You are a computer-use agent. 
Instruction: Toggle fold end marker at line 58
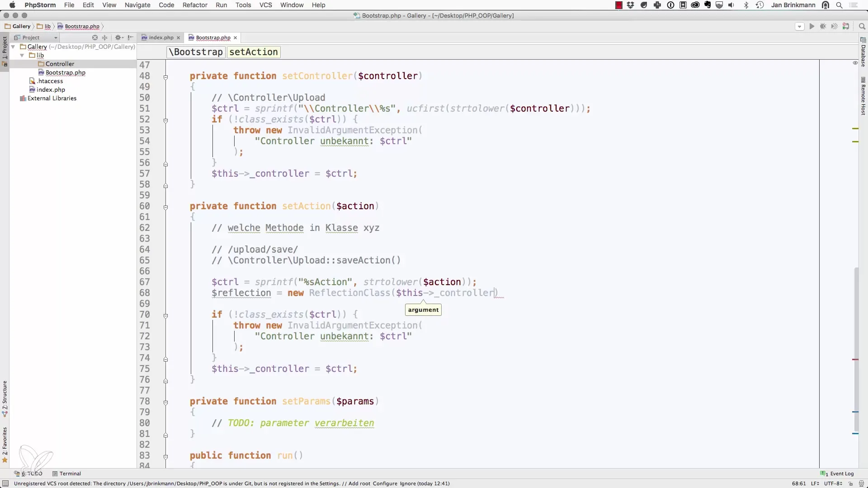tap(166, 186)
